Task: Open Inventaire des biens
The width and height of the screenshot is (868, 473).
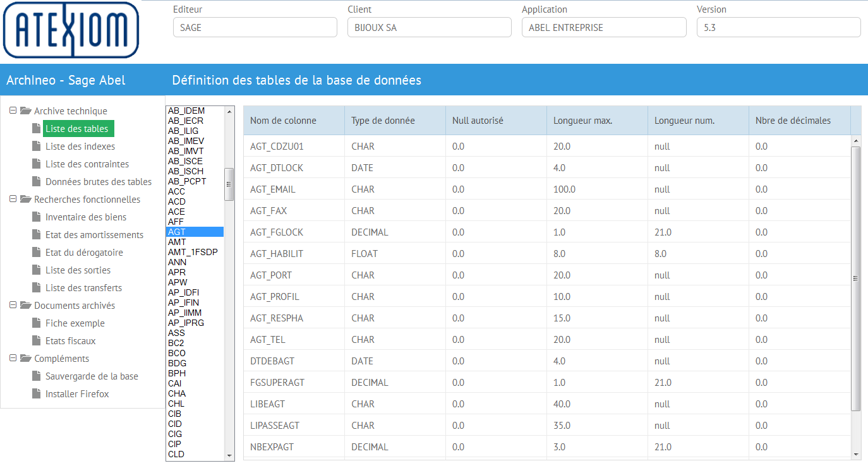Action: click(86, 217)
